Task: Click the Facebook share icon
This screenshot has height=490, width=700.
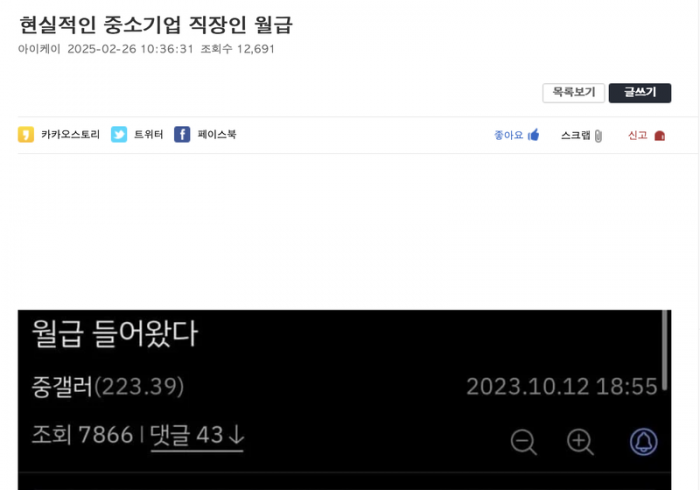Action: click(x=182, y=134)
